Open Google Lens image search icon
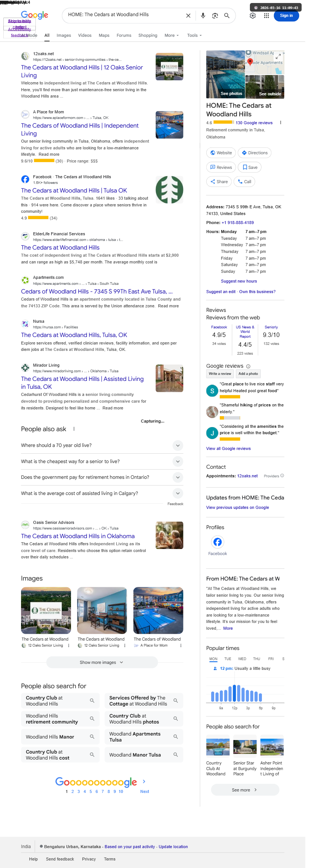The height and width of the screenshot is (868, 310). click(x=215, y=16)
